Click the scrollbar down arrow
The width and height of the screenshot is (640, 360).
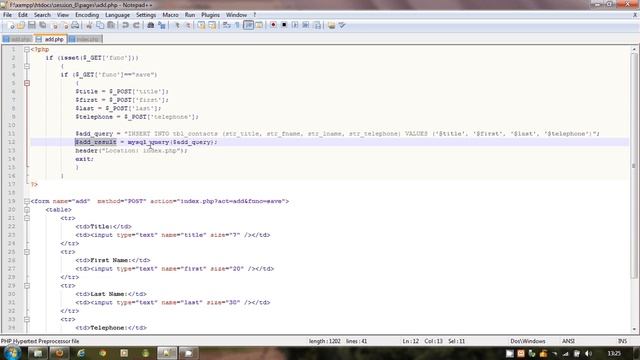tap(634, 329)
